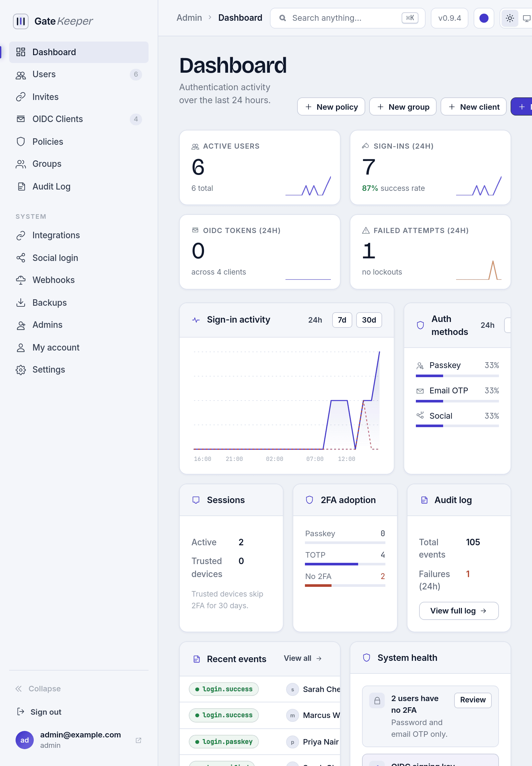
Task: Click Admin in the breadcrumb
Action: click(189, 18)
